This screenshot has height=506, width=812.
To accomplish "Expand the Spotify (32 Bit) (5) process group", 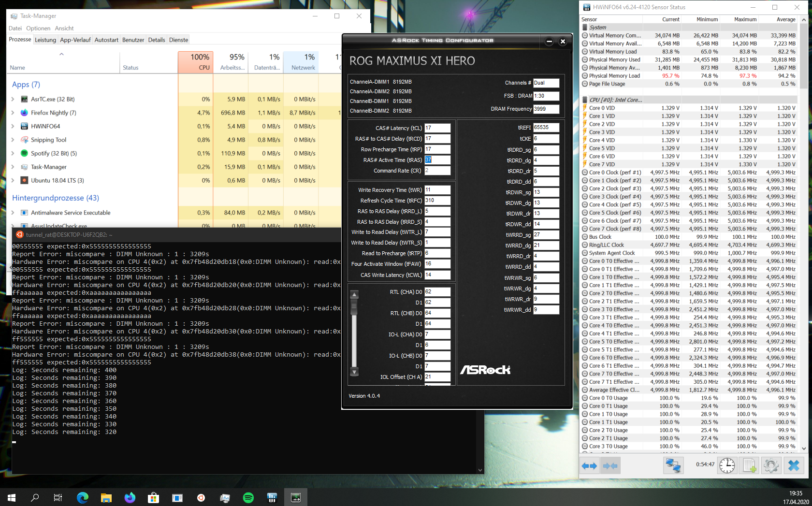I will (13, 153).
